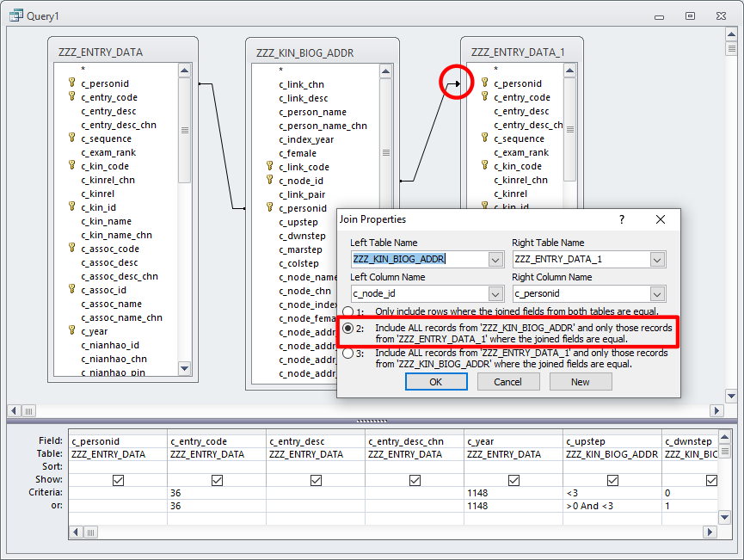
Task: Click the help question mark in Join Properties
Action: pos(622,219)
